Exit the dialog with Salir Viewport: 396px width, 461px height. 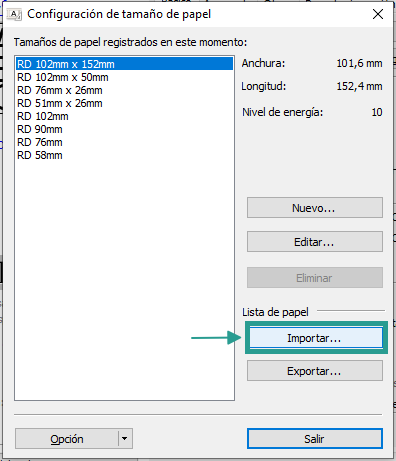click(315, 439)
